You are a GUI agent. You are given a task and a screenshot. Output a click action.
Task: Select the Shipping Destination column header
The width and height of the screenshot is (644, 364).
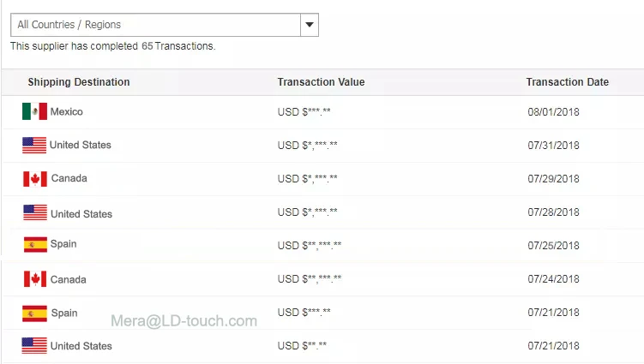pos(79,82)
